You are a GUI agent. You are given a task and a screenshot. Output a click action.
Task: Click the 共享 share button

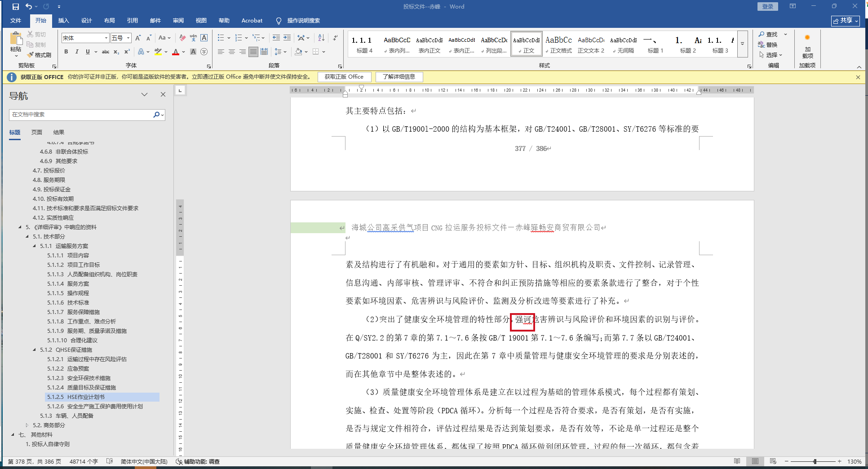click(846, 21)
